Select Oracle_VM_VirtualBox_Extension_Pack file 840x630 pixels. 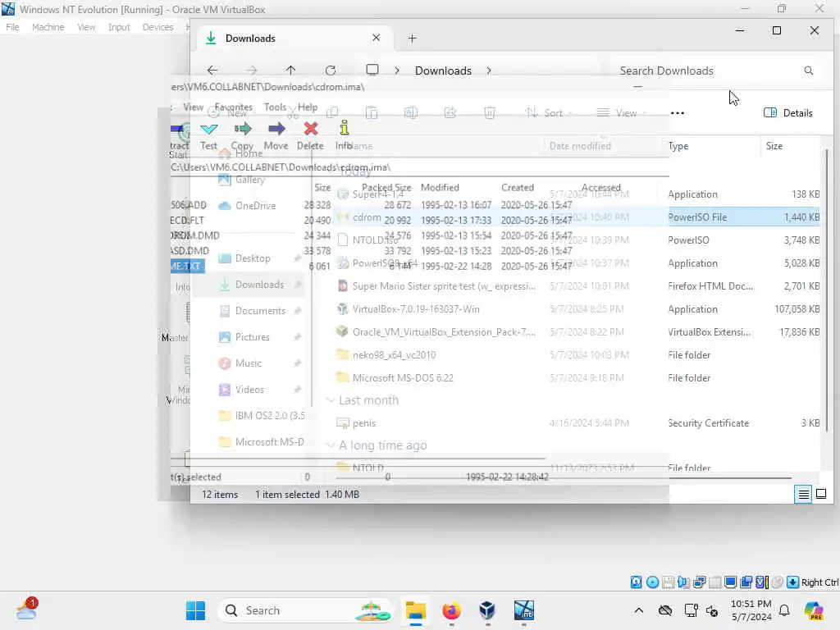(444, 332)
